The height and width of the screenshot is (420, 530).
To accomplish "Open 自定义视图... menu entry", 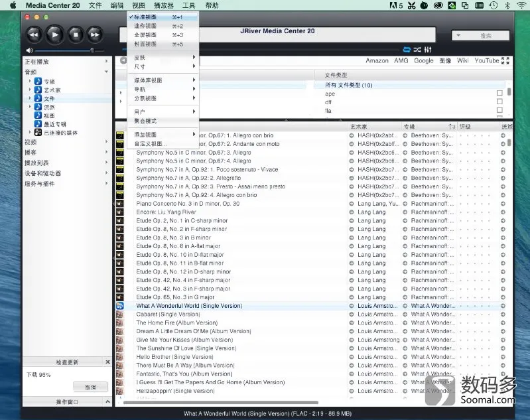I will 163,144.
